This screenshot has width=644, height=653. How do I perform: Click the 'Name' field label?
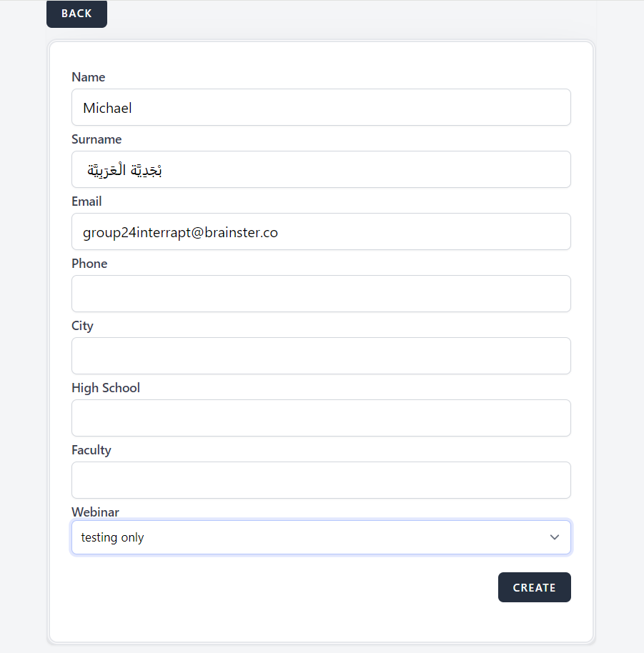point(89,77)
